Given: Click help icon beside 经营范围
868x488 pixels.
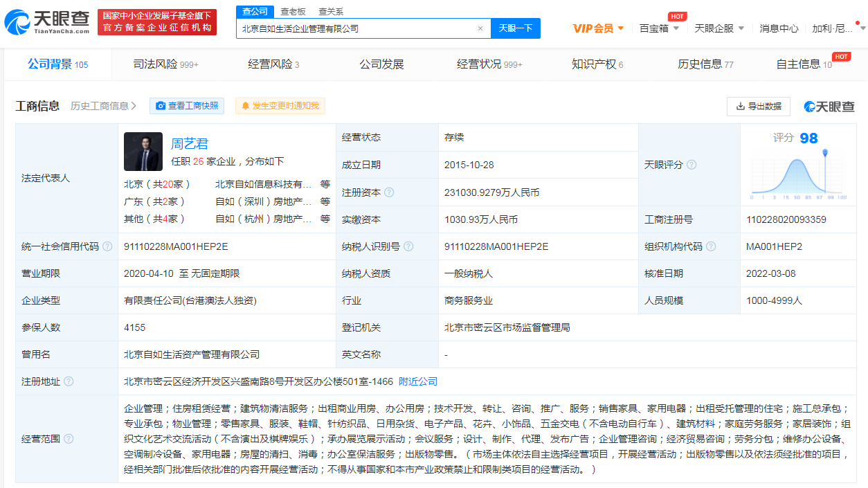Looking at the screenshot, I should pos(69,439).
